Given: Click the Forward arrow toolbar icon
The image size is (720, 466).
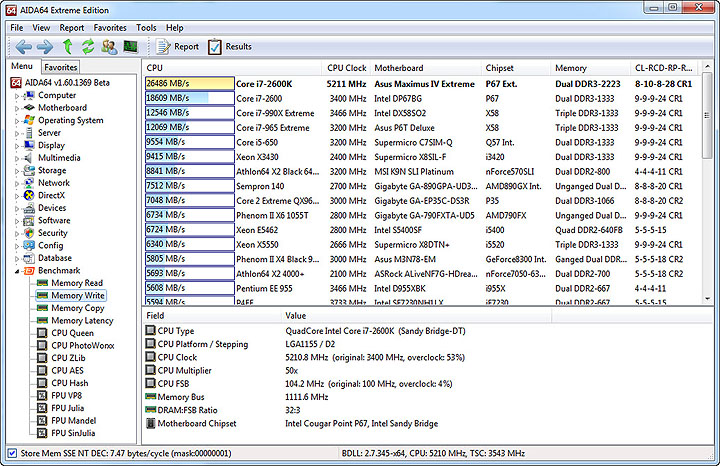Looking at the screenshot, I should (45, 46).
